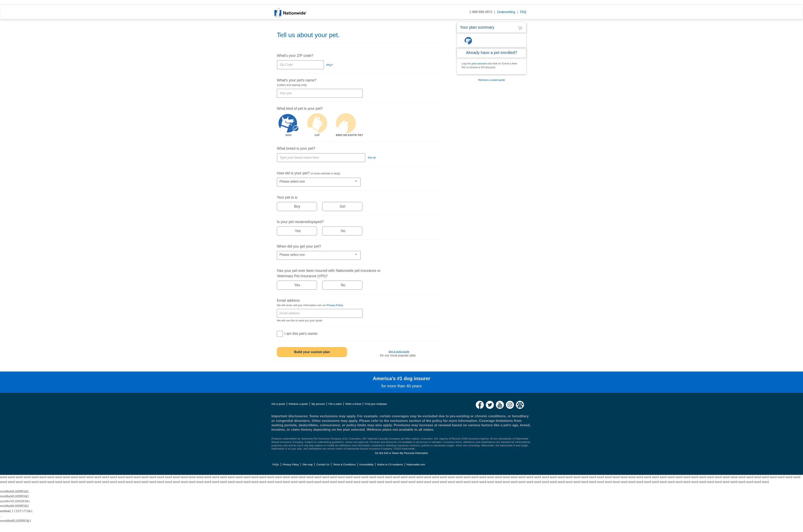Click the paw print social icon
Screen dimensions: 803x532
(520, 405)
